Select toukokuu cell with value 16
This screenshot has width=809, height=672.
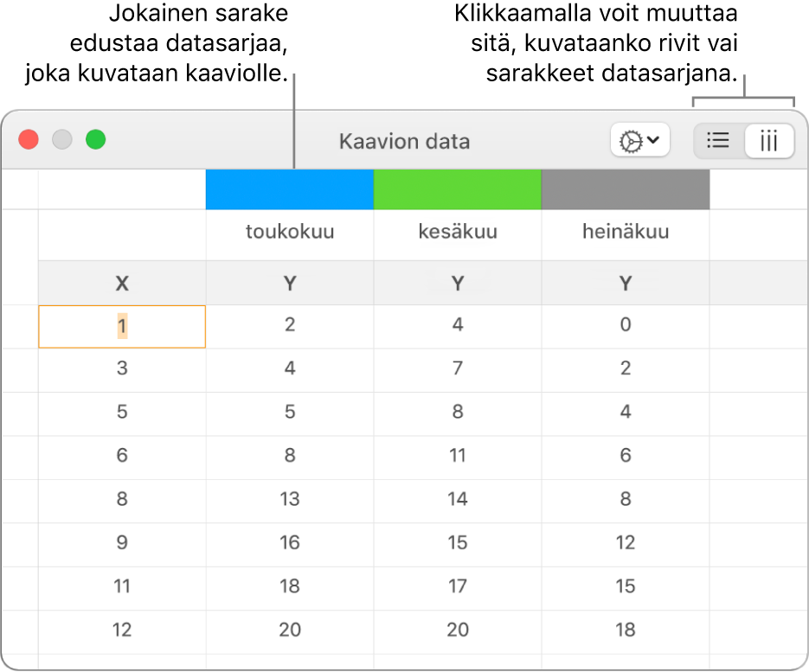[290, 545]
